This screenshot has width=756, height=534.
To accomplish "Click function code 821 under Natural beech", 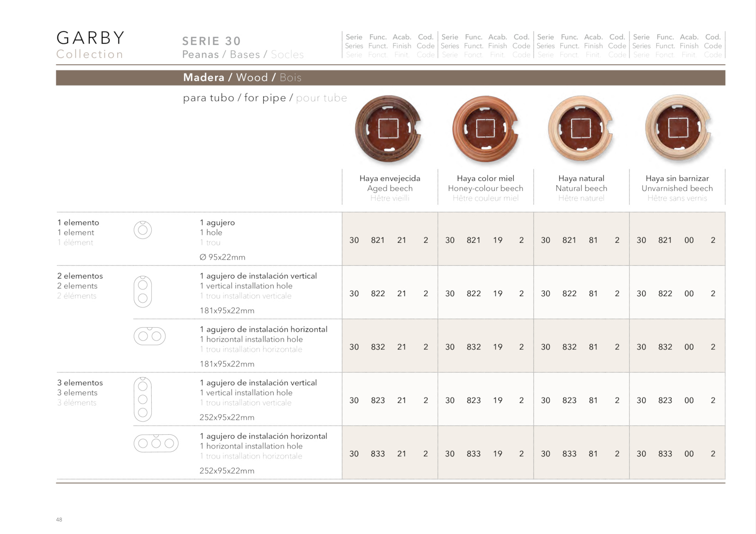I will tap(569, 240).
